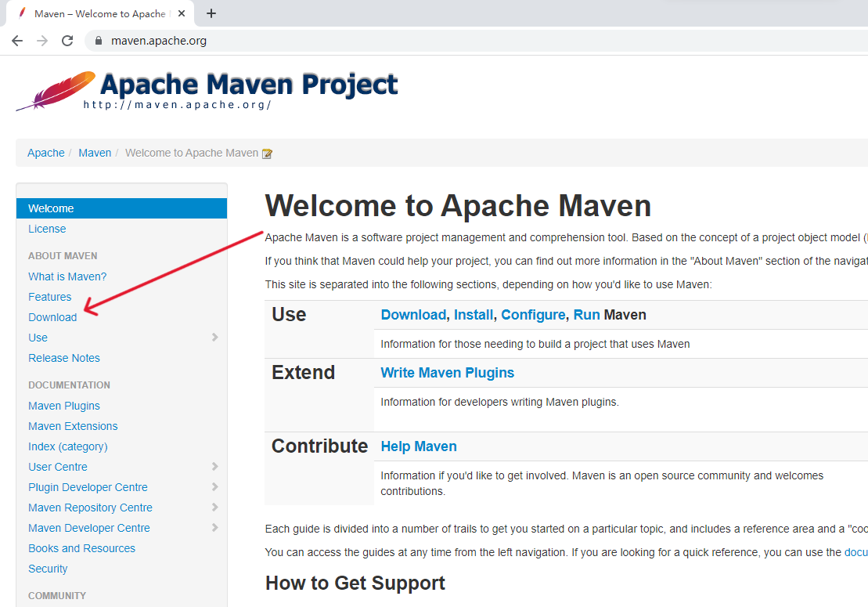This screenshot has height=607, width=868.
Task: Click the 'Welcome to Apache Maven' page heading
Action: tap(458, 205)
